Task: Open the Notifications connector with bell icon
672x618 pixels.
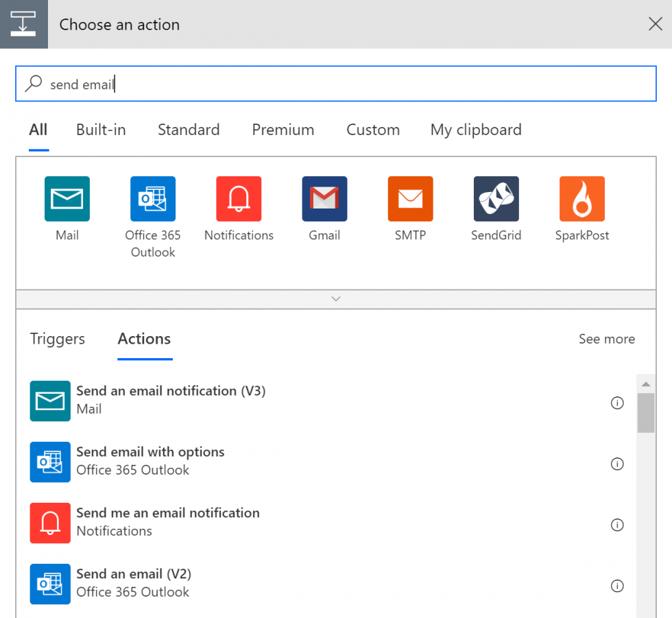Action: (239, 199)
